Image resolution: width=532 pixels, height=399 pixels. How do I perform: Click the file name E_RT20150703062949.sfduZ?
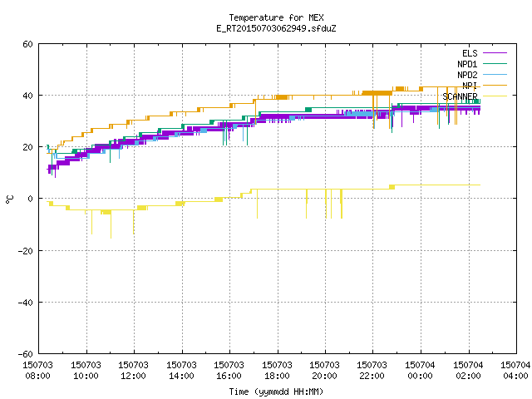tap(276, 28)
